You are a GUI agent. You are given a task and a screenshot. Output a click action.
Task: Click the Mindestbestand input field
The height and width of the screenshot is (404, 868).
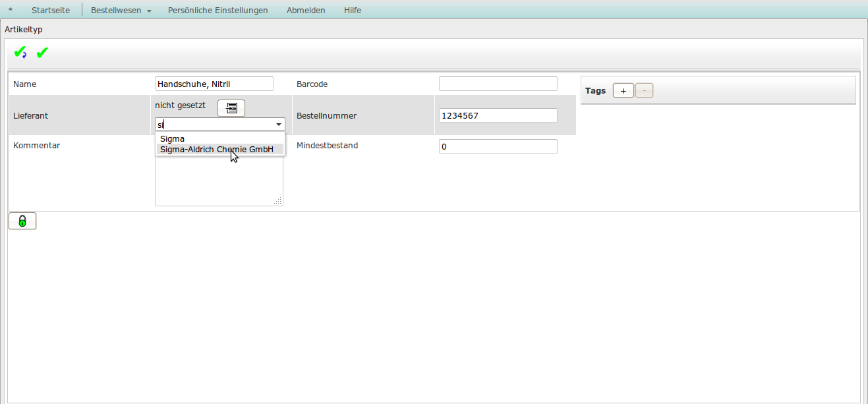click(498, 146)
